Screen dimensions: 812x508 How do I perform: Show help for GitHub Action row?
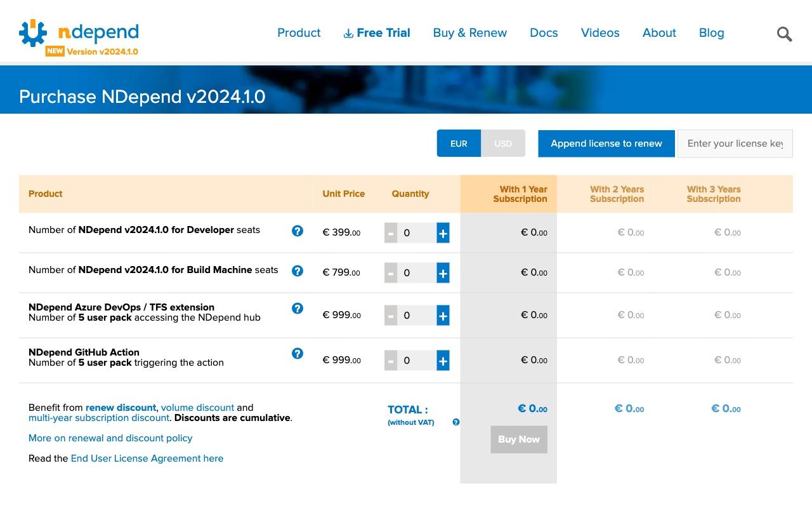click(297, 354)
